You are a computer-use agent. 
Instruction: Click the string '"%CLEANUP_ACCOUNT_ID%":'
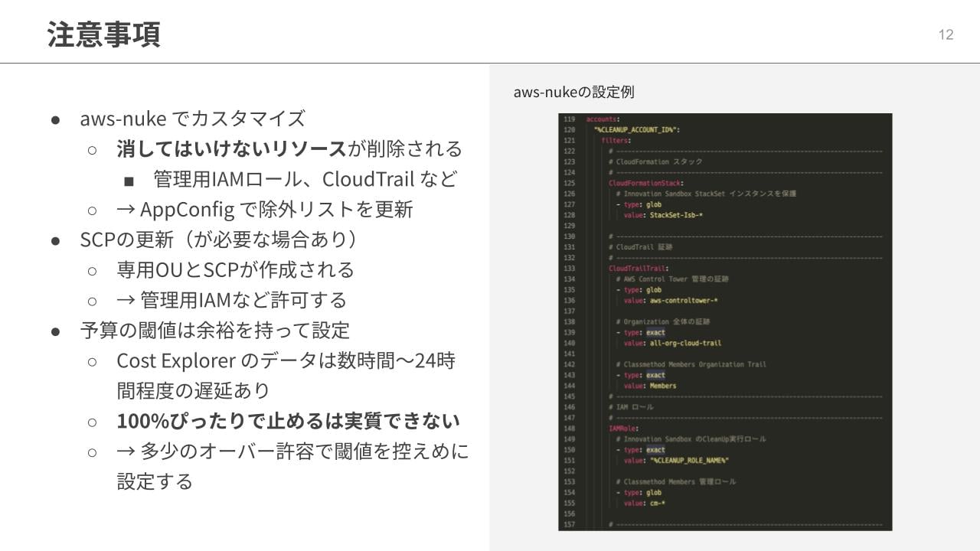pyautogui.click(x=637, y=130)
